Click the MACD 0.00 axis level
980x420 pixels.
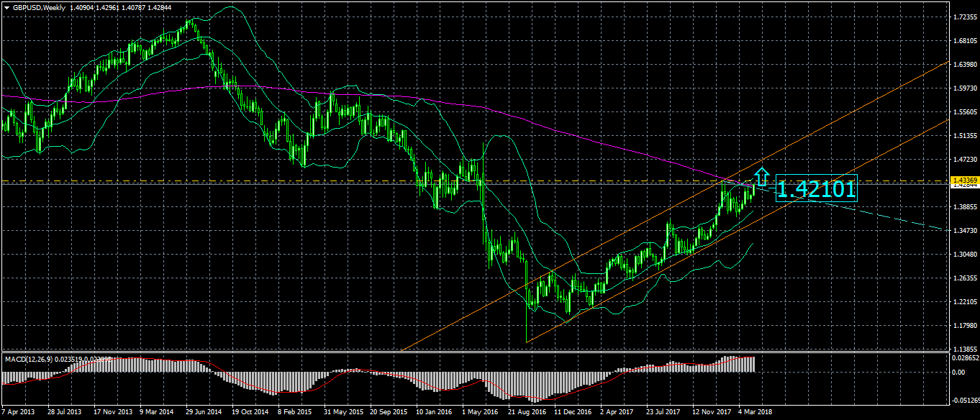click(x=958, y=373)
